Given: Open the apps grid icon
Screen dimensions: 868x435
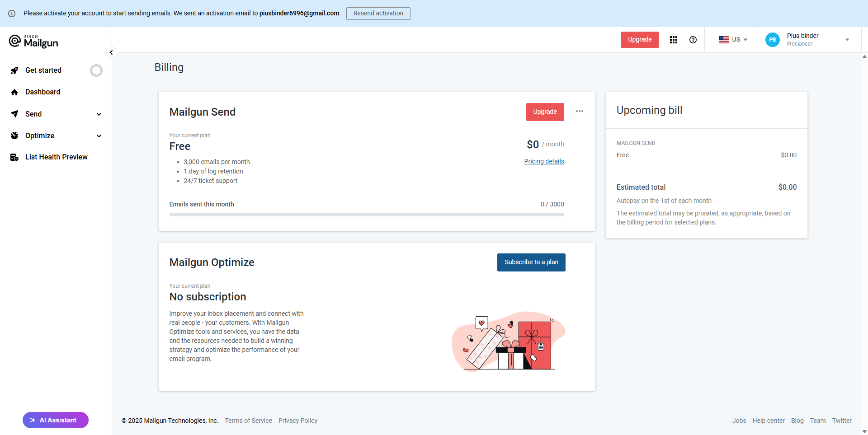Looking at the screenshot, I should pyautogui.click(x=674, y=40).
